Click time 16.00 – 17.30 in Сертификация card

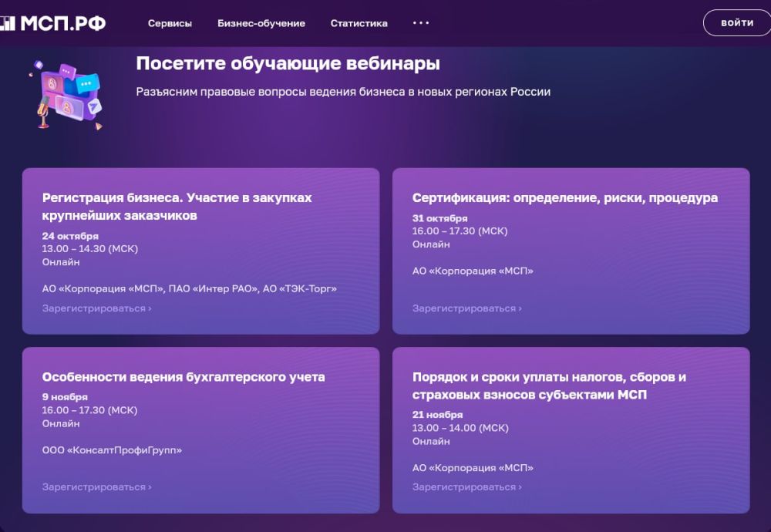coord(460,231)
